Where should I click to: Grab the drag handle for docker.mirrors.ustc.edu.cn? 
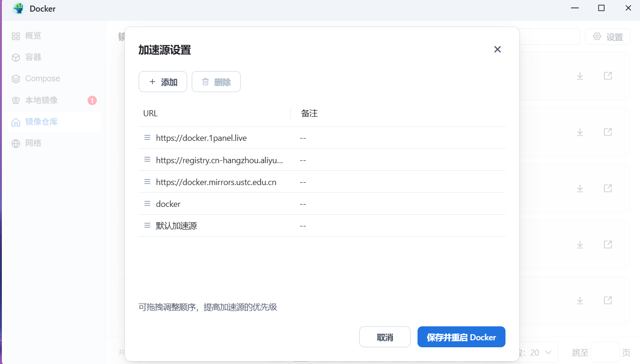147,182
